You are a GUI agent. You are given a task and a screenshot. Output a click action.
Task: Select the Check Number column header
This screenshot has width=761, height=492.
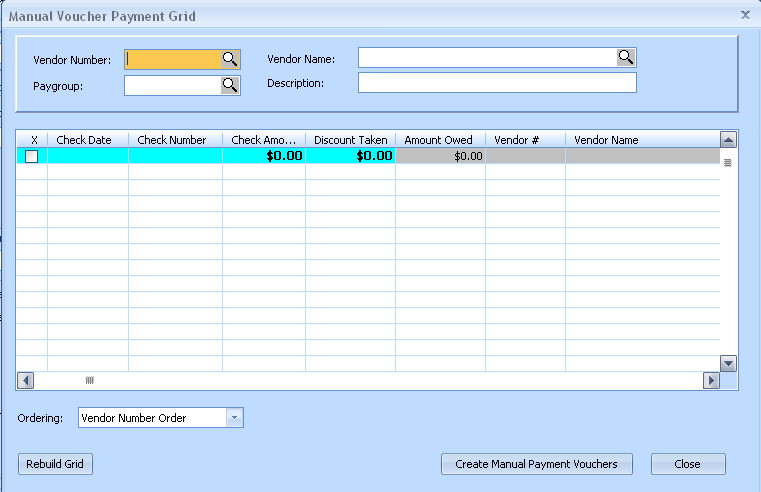click(x=172, y=140)
